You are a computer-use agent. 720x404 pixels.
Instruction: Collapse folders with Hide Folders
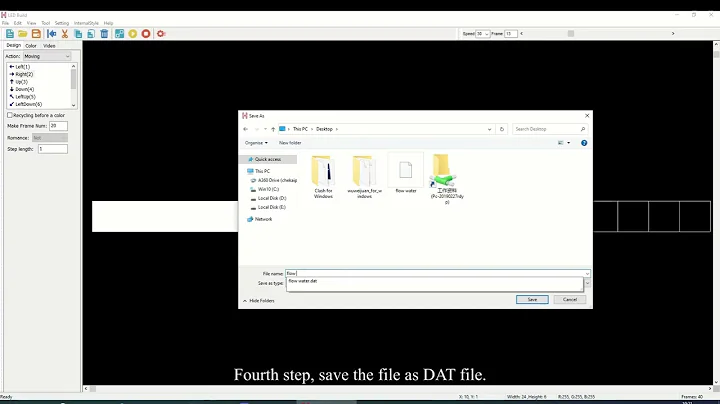tap(259, 301)
